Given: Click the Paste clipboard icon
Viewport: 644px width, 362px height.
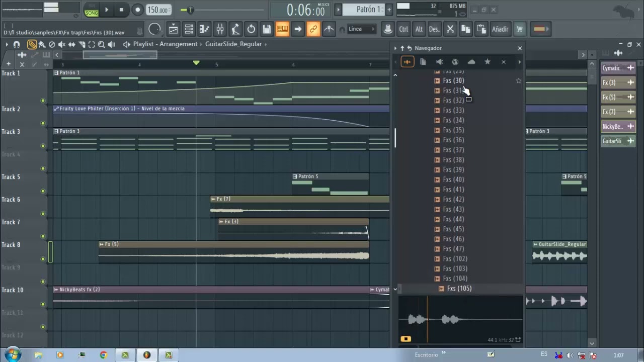Looking at the screenshot, I should 481,29.
